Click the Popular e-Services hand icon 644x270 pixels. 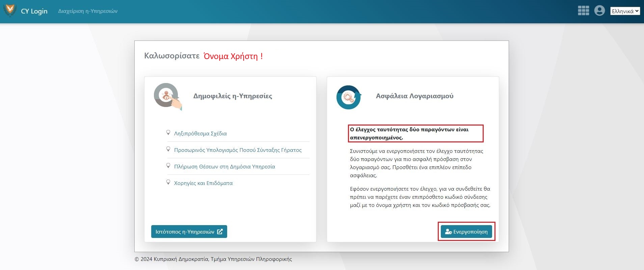tap(168, 97)
